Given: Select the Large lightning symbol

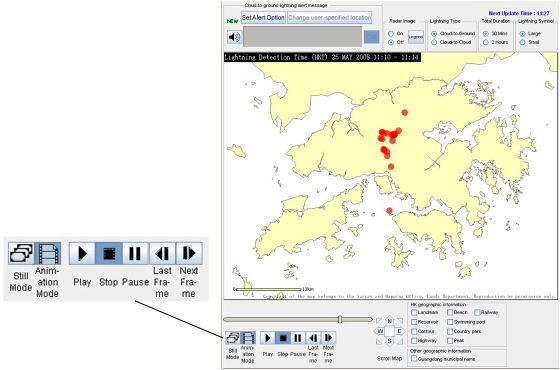Looking at the screenshot, I should 522,34.
